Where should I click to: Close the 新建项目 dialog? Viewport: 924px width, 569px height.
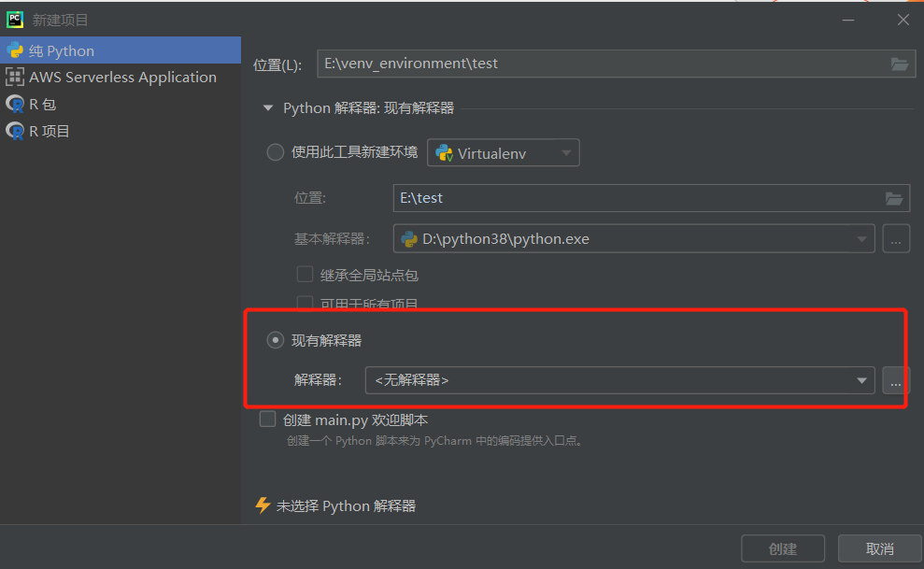click(x=903, y=20)
